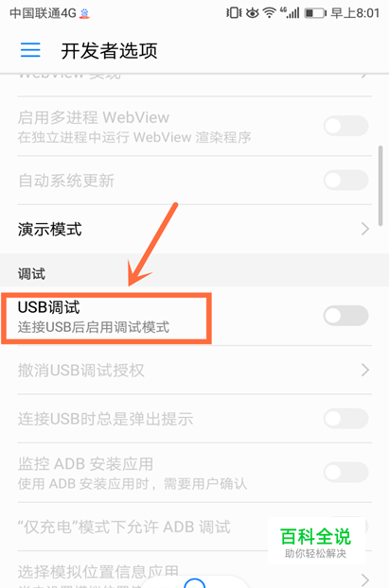Open the hamburger navigation menu
This screenshot has width=389, height=588.
pyautogui.click(x=30, y=50)
